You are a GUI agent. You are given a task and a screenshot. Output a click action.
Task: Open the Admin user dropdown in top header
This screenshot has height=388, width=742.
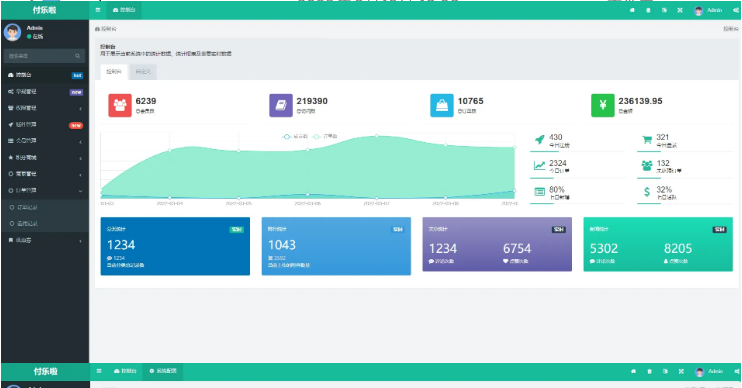[x=708, y=10]
